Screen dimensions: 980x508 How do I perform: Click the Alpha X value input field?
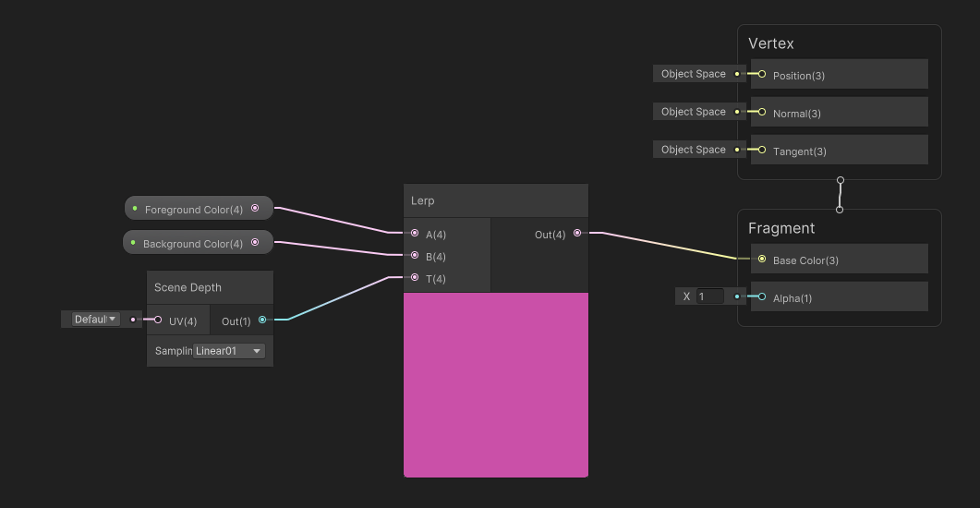click(710, 296)
